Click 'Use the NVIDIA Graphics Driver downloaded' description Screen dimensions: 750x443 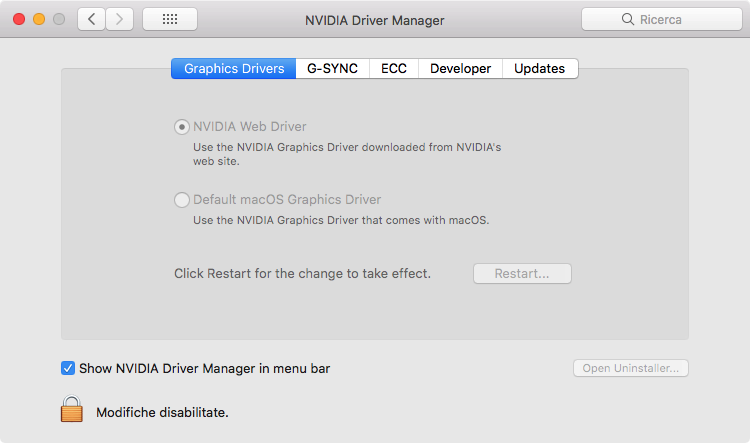pyautogui.click(x=347, y=154)
